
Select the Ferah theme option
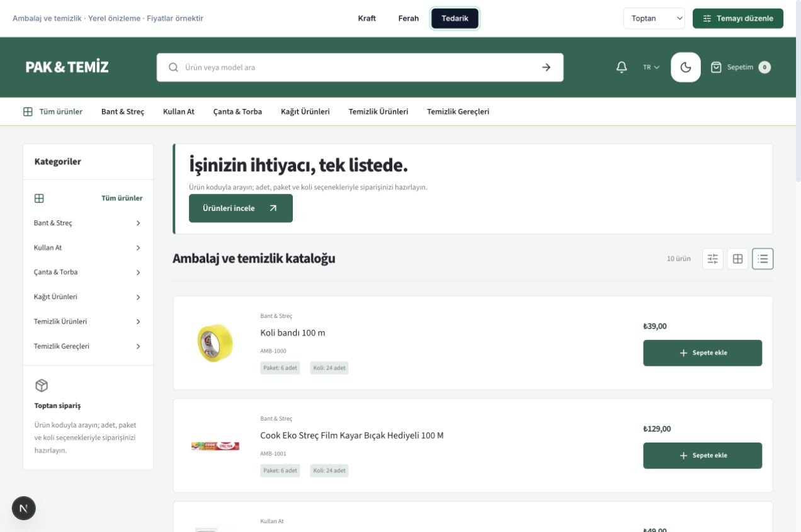coord(409,18)
